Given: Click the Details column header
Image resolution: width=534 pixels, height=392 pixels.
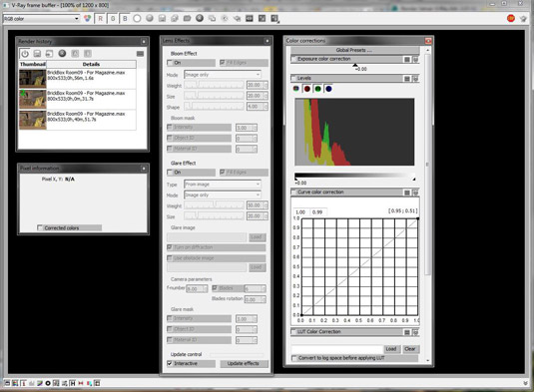Looking at the screenshot, I should click(x=91, y=64).
